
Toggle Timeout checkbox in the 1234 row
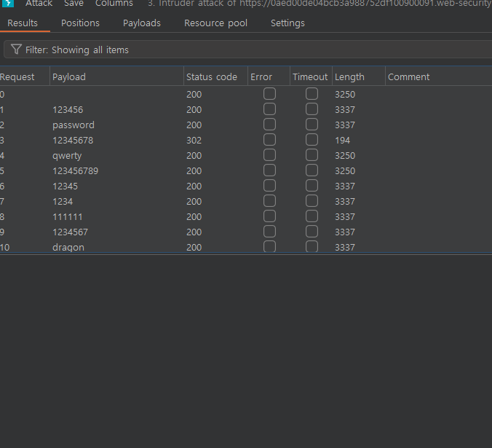click(312, 201)
